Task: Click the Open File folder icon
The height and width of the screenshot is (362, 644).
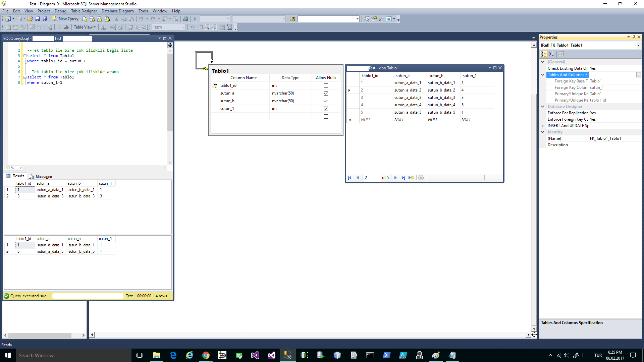Action: [x=30, y=19]
